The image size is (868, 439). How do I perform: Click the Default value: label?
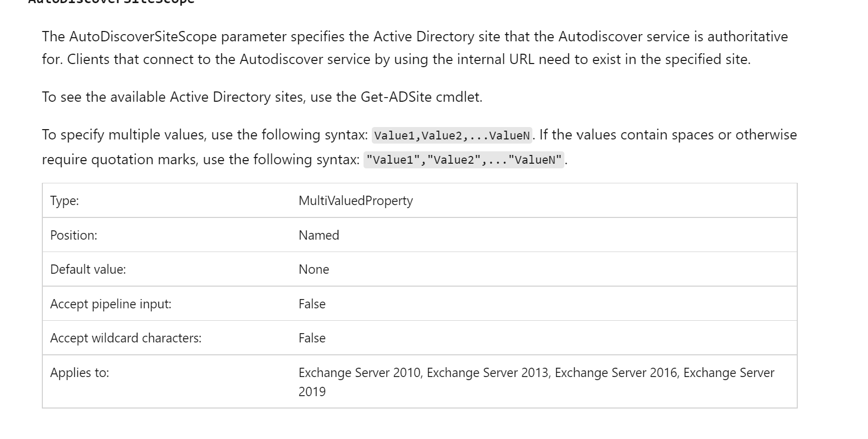pos(88,269)
